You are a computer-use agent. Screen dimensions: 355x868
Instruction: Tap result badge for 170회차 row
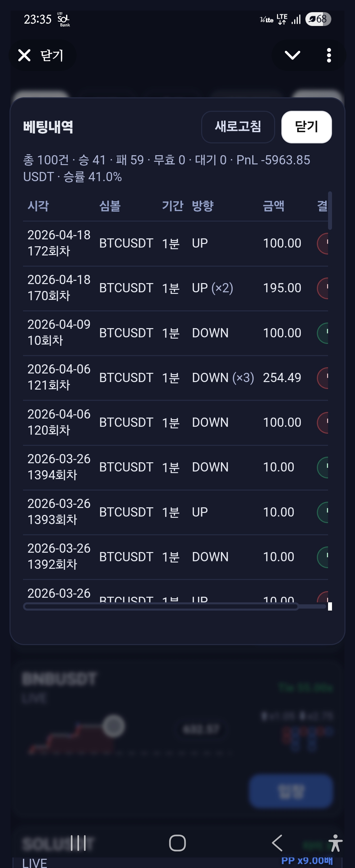point(323,288)
